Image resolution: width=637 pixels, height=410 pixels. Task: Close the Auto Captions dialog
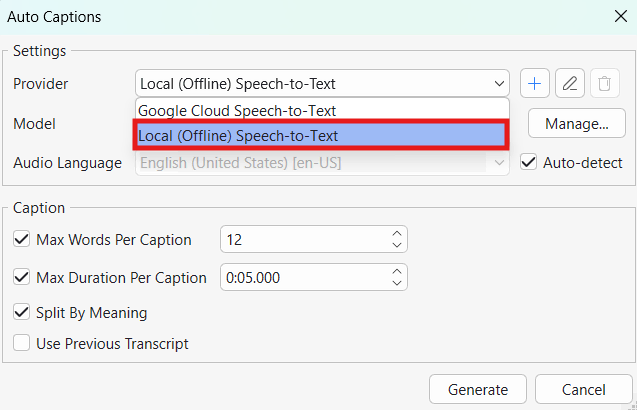[621, 17]
